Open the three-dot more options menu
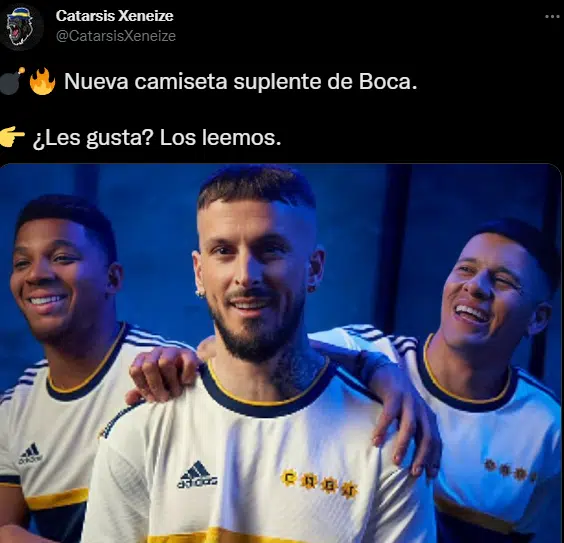Screen dimensions: 564x543 tap(552, 17)
